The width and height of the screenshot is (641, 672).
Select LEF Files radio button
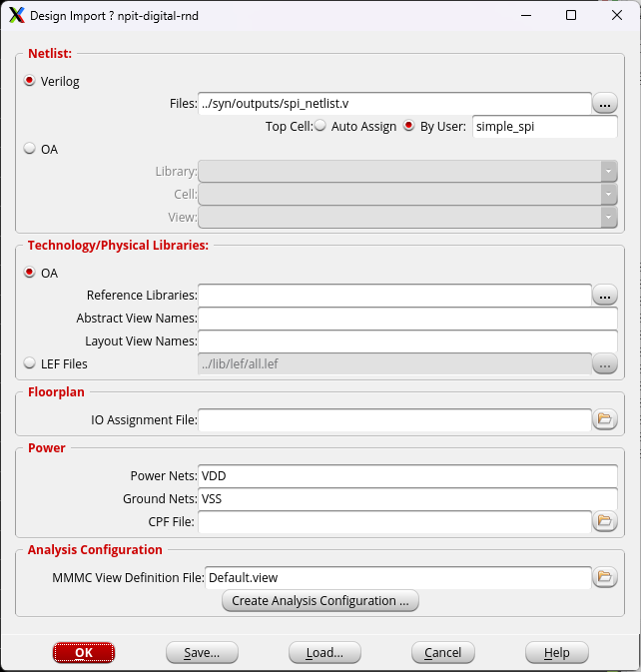pyautogui.click(x=30, y=363)
